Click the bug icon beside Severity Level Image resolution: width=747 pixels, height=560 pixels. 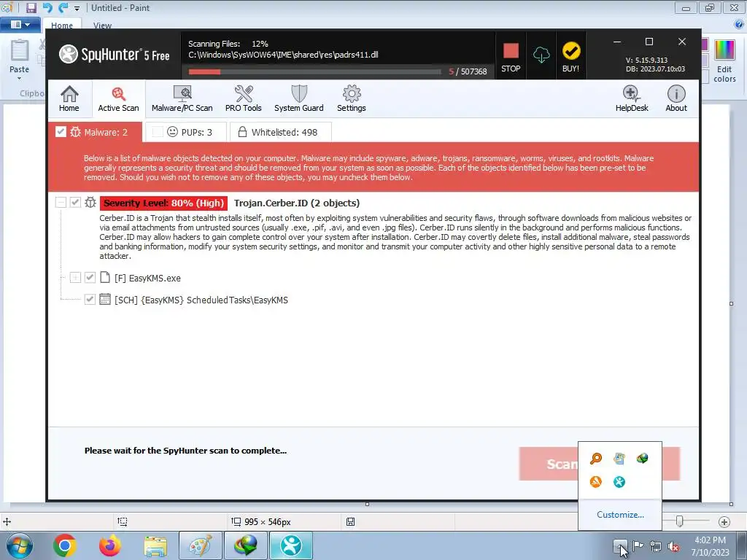tap(90, 203)
